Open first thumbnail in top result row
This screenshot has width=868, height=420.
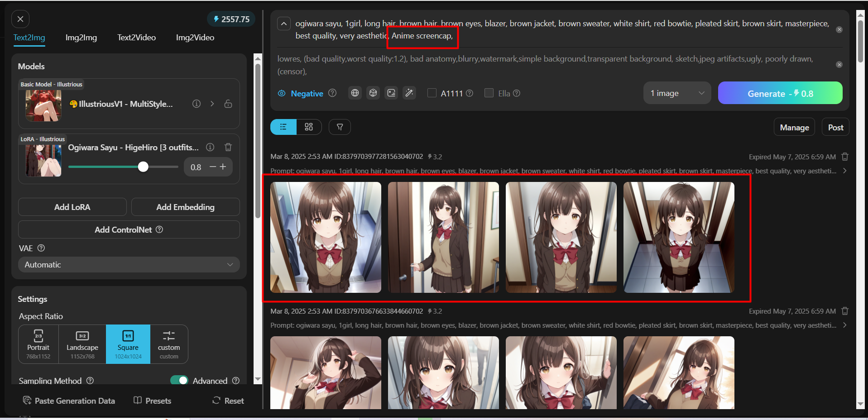click(326, 237)
